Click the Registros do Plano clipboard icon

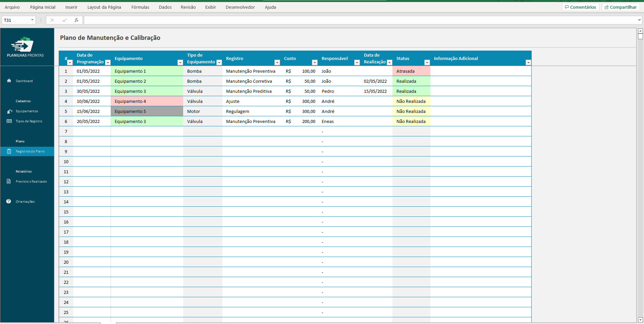tap(9, 151)
